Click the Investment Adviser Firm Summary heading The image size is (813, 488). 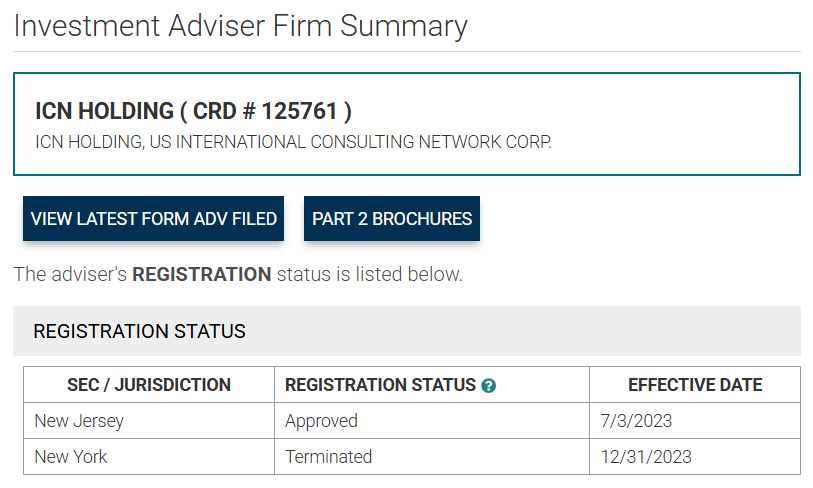pos(241,26)
